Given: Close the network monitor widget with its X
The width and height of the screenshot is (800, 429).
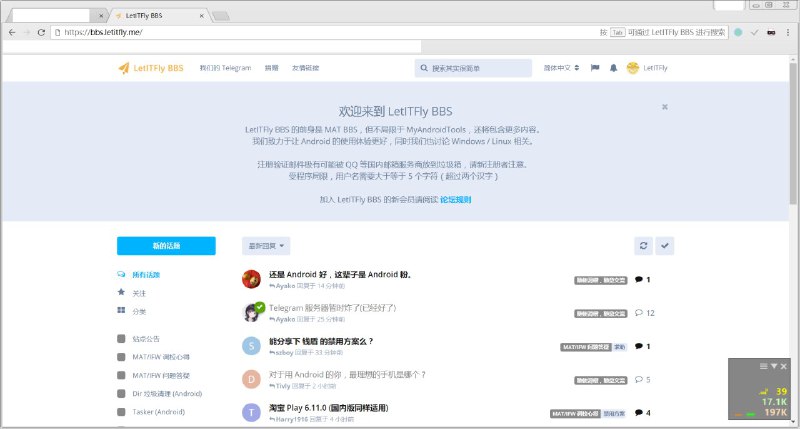Looking at the screenshot, I should [784, 366].
